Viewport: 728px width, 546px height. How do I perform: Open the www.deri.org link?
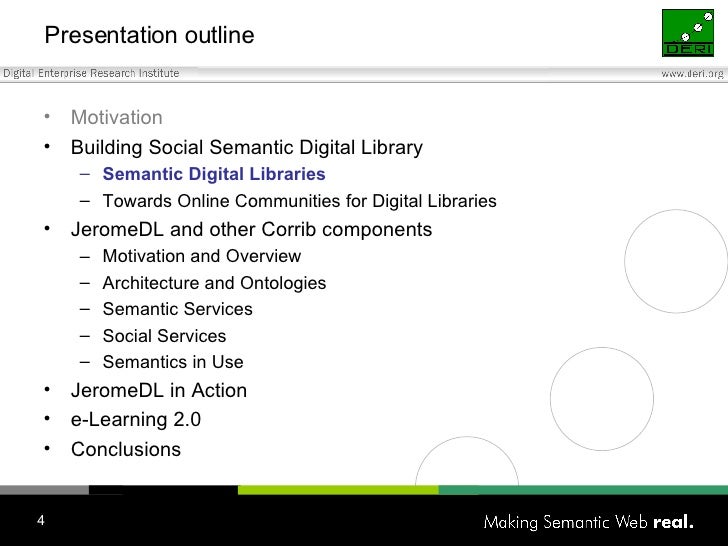(x=692, y=73)
